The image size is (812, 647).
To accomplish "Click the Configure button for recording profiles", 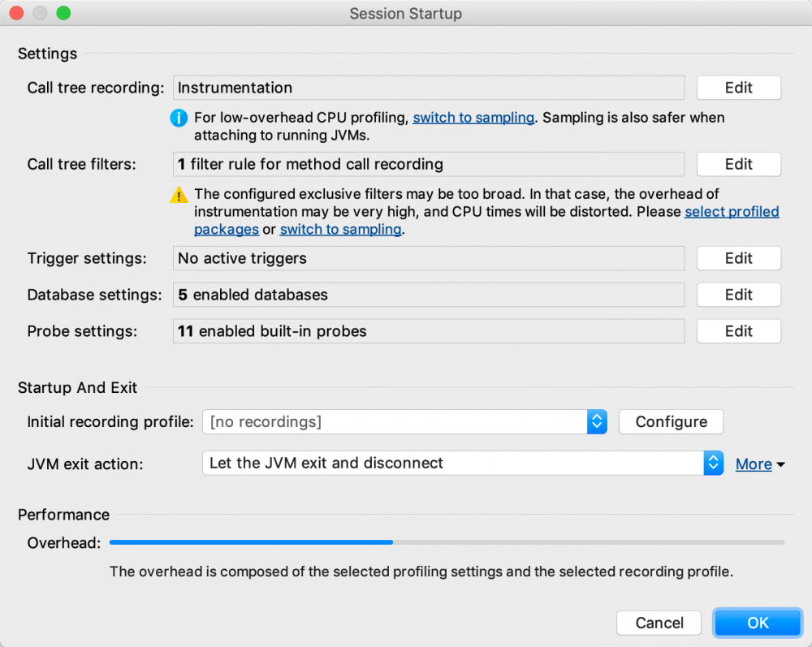I will coord(671,421).
